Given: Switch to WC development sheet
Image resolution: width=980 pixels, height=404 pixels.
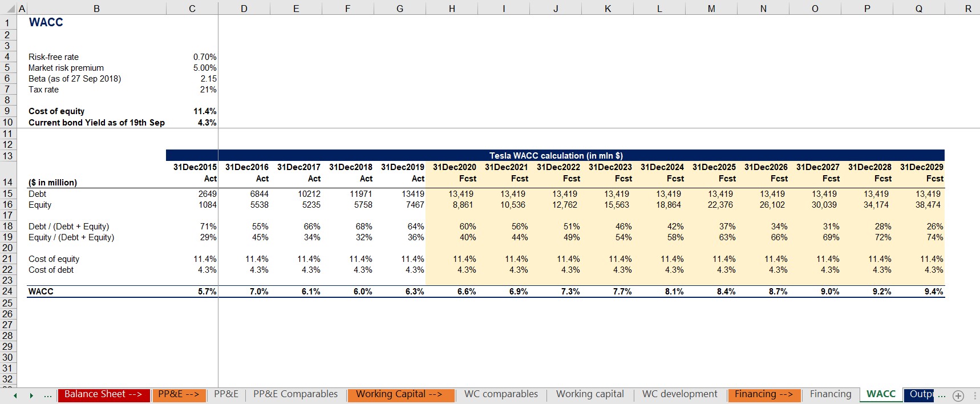Looking at the screenshot, I should [x=680, y=394].
